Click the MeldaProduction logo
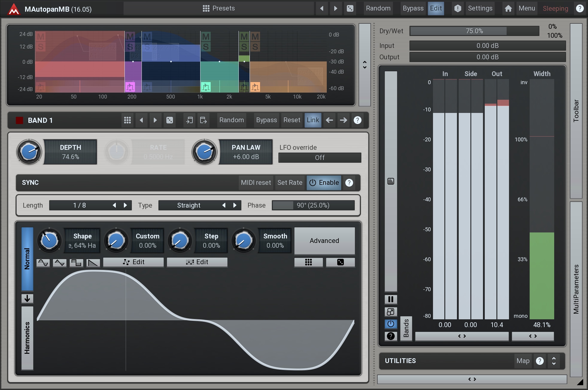This screenshot has width=588, height=390. click(x=14, y=9)
